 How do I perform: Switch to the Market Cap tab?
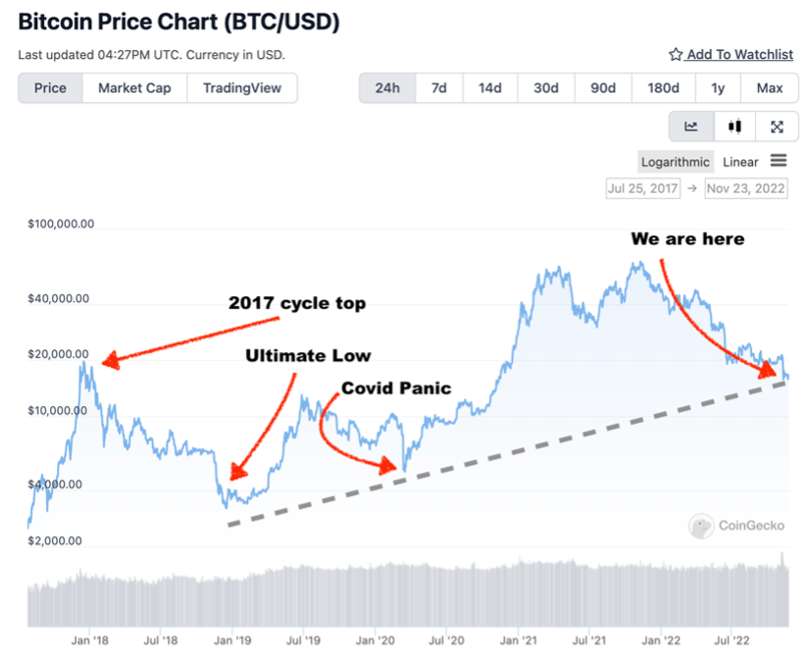pos(133,88)
